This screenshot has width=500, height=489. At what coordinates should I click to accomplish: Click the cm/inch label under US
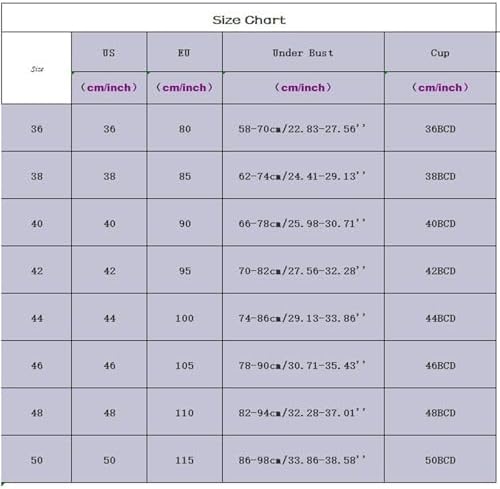coord(109,88)
